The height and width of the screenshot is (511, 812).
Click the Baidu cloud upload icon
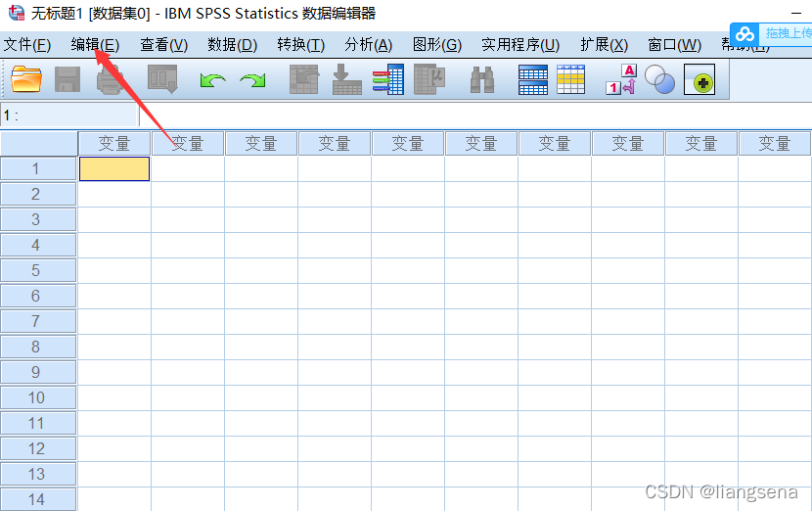point(745,34)
